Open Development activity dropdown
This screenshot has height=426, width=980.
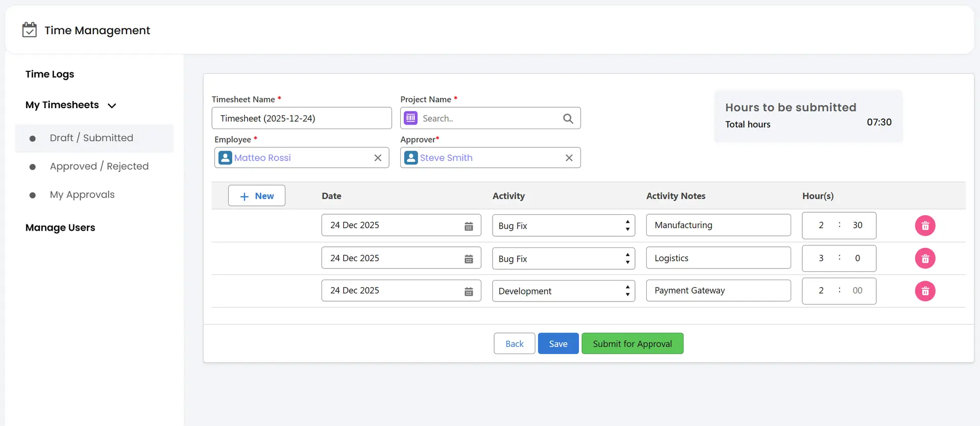[563, 291]
